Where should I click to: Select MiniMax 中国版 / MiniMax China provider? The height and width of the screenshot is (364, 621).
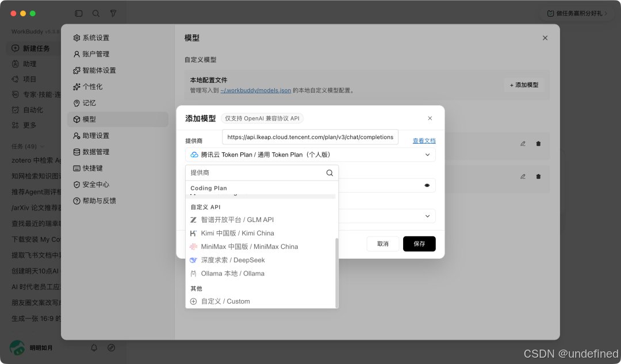click(262, 247)
